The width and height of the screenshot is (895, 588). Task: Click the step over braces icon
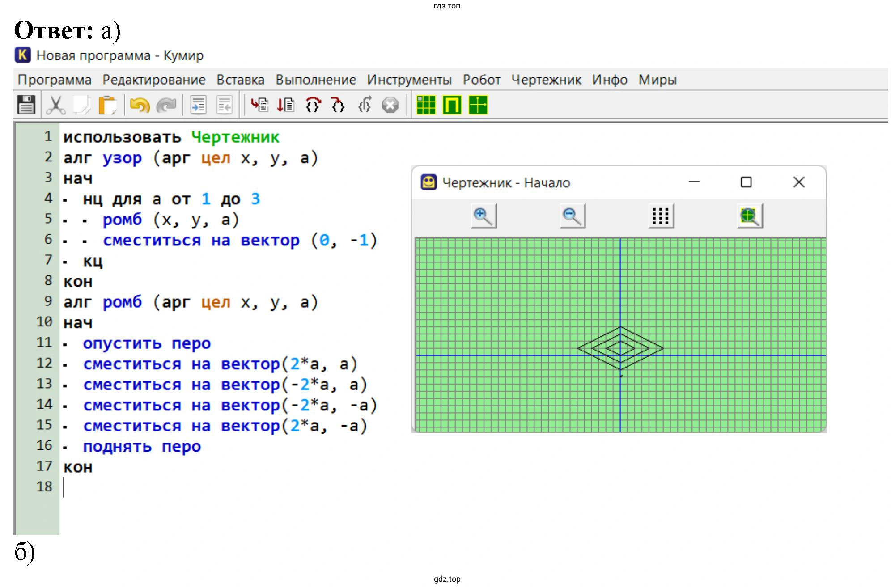313,106
